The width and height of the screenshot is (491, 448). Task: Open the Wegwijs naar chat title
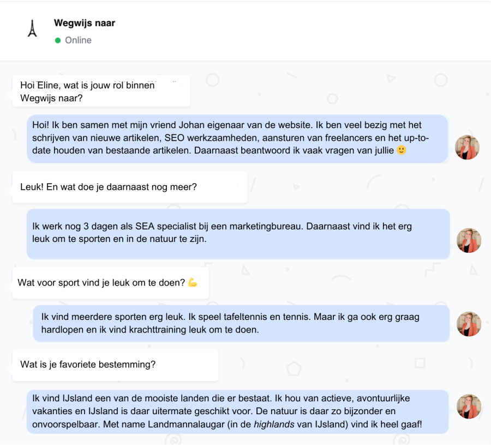85,23
